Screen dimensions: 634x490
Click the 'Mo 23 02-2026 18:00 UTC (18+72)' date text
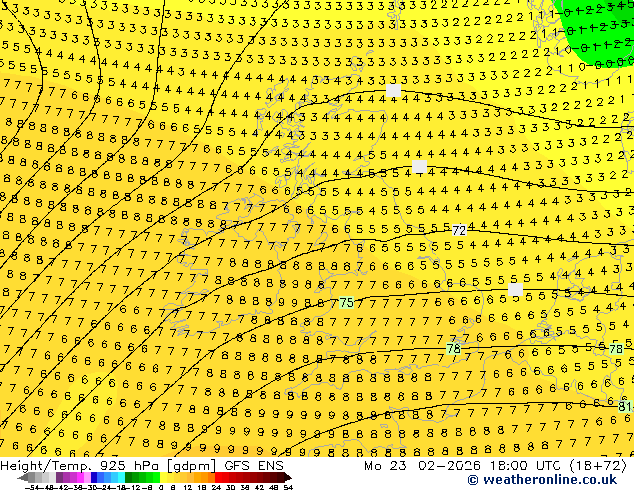(495, 466)
